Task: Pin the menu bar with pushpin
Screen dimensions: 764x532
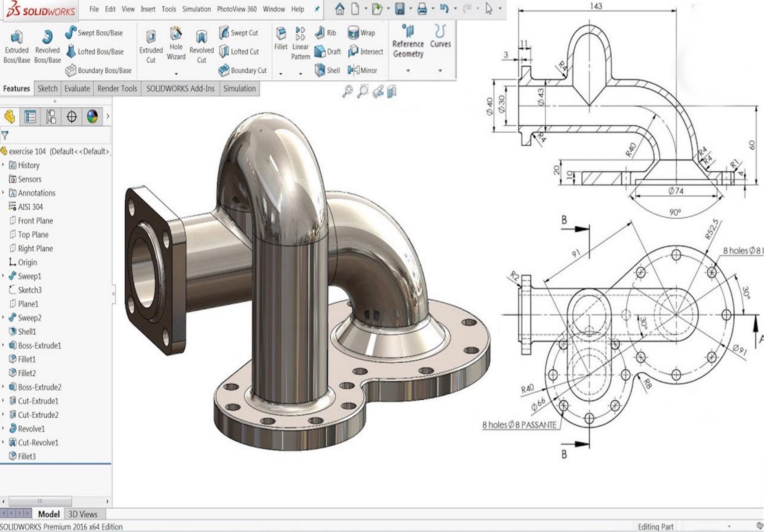Action: coord(317,9)
